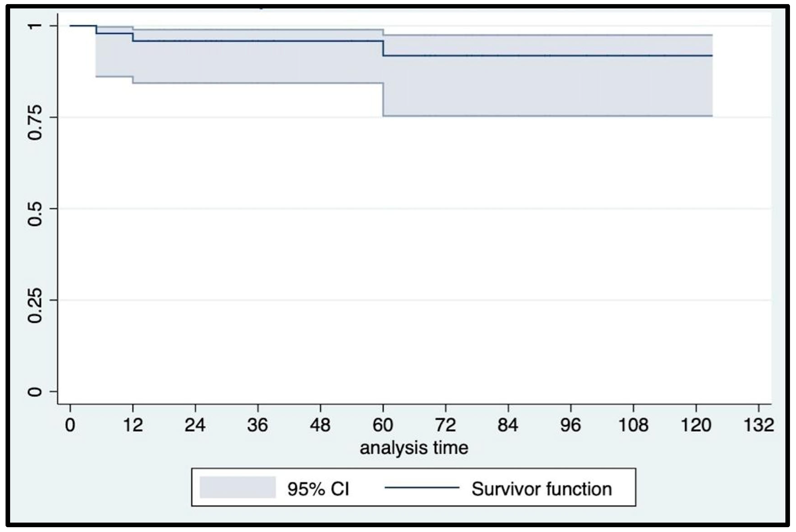This screenshot has height=532, width=796.
Task: Select the '95% CI' legend label
Action: click(318, 489)
